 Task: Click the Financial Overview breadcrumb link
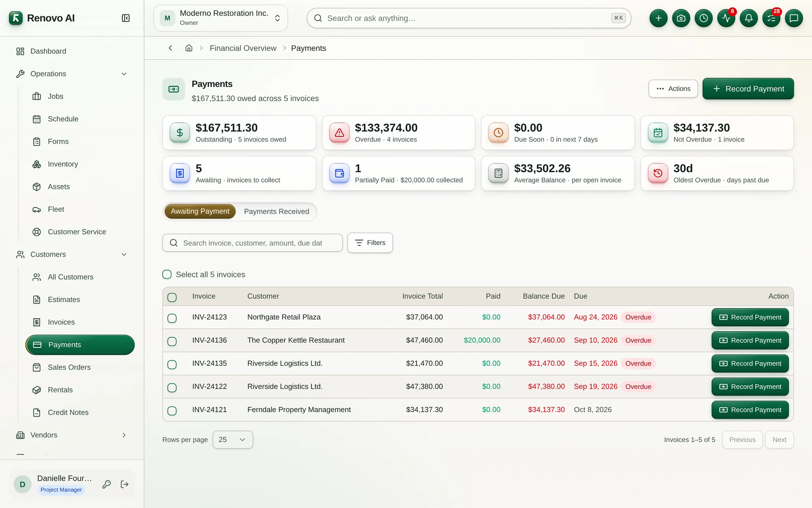[243, 48]
